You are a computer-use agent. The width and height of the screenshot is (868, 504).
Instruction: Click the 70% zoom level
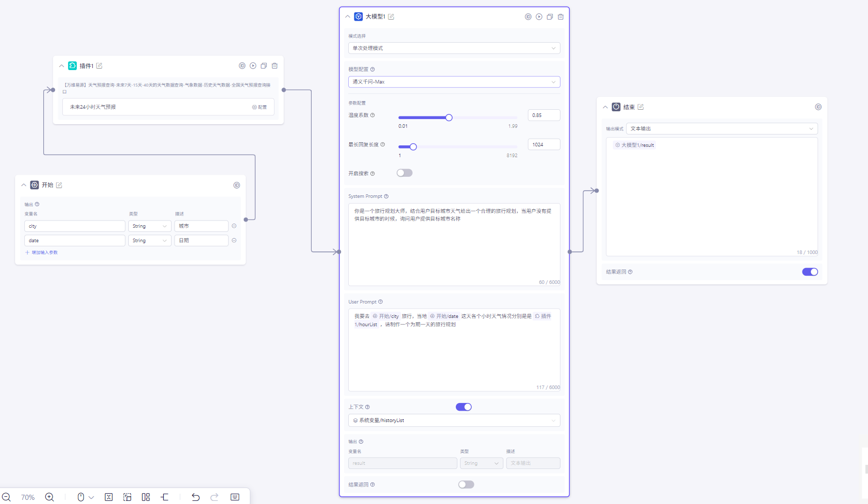point(28,497)
